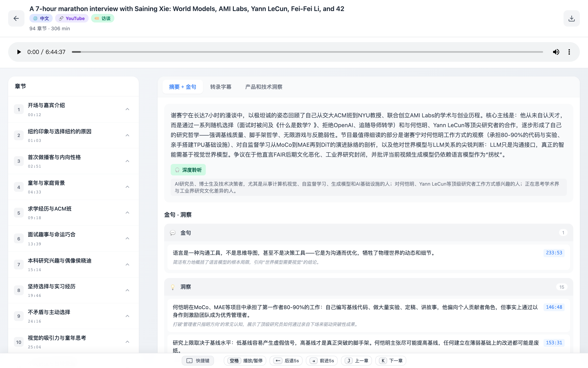
Task: Mute the audio with the speaker icon
Action: (x=556, y=52)
